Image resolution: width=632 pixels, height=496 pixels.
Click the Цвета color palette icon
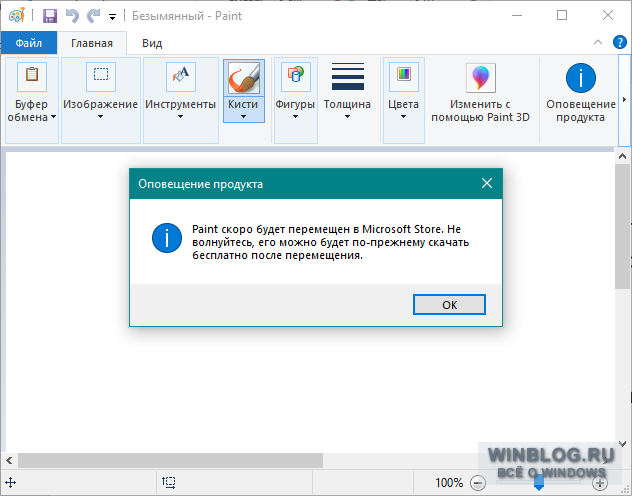tap(404, 76)
